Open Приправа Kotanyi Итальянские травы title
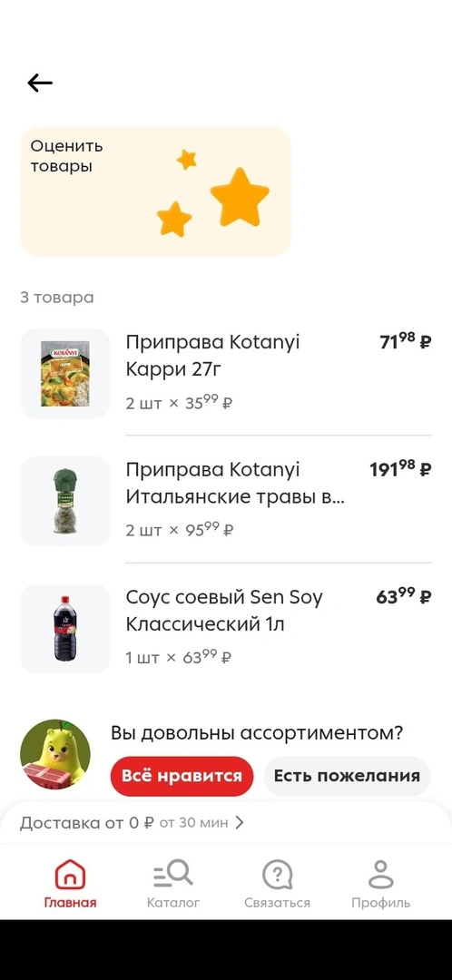The width and height of the screenshot is (452, 980). click(x=235, y=483)
